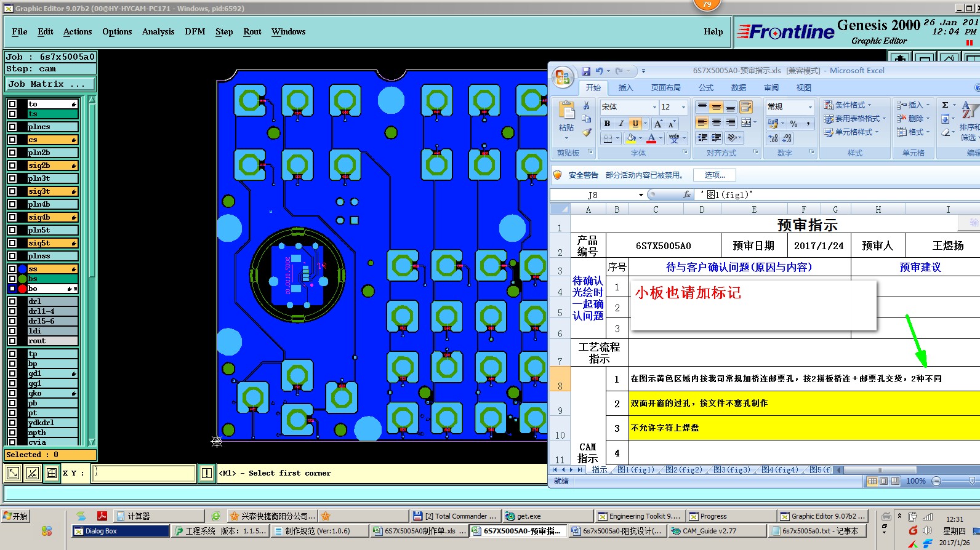980x550 pixels.
Task: Toggle display checkbox for layer plncs
Action: [12, 127]
